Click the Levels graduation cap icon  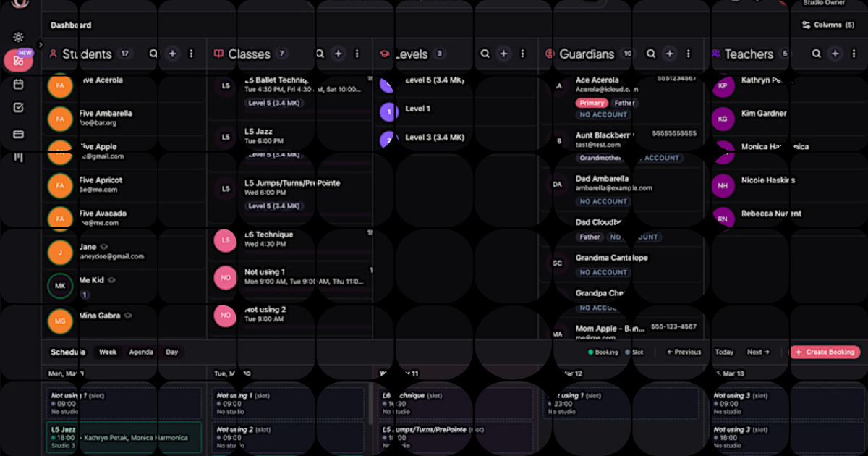pos(385,54)
